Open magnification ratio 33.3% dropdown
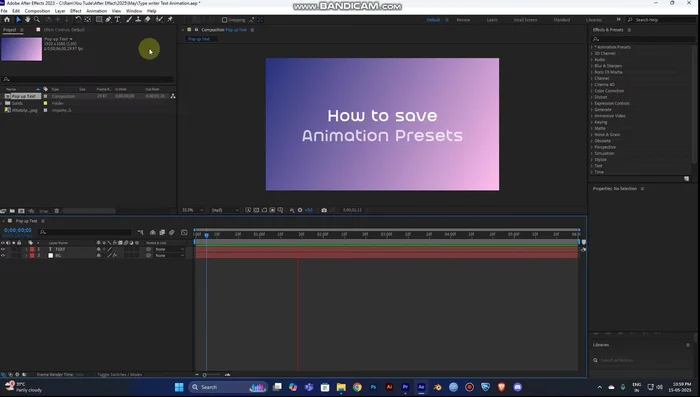The image size is (700, 397). click(x=192, y=210)
